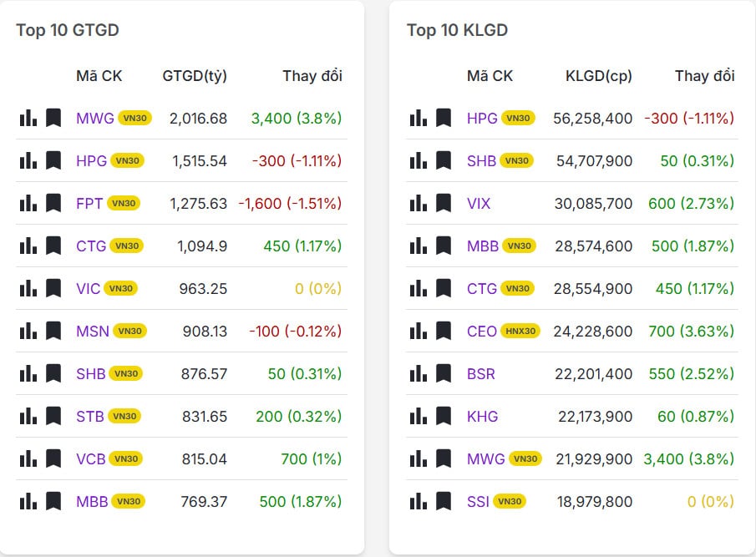756x557 pixels.
Task: Sort by KLGD(cp) column header
Action: [599, 76]
